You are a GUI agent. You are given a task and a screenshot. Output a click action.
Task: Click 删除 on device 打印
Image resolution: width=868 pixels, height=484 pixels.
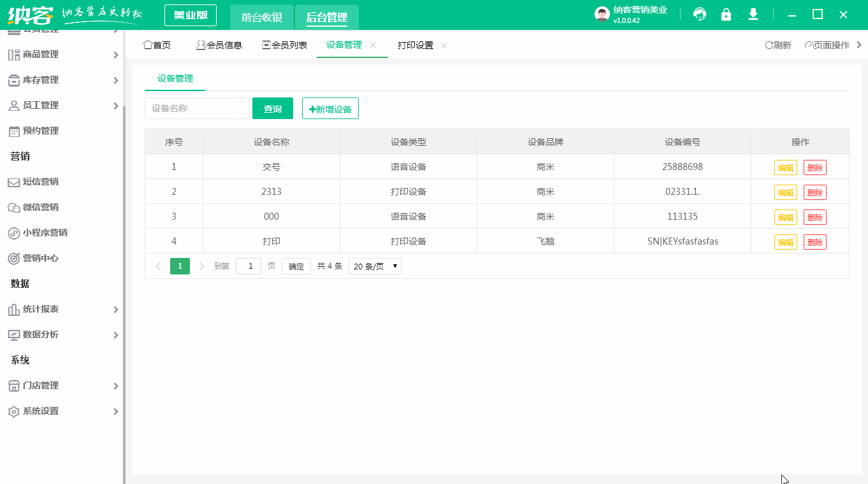point(815,241)
